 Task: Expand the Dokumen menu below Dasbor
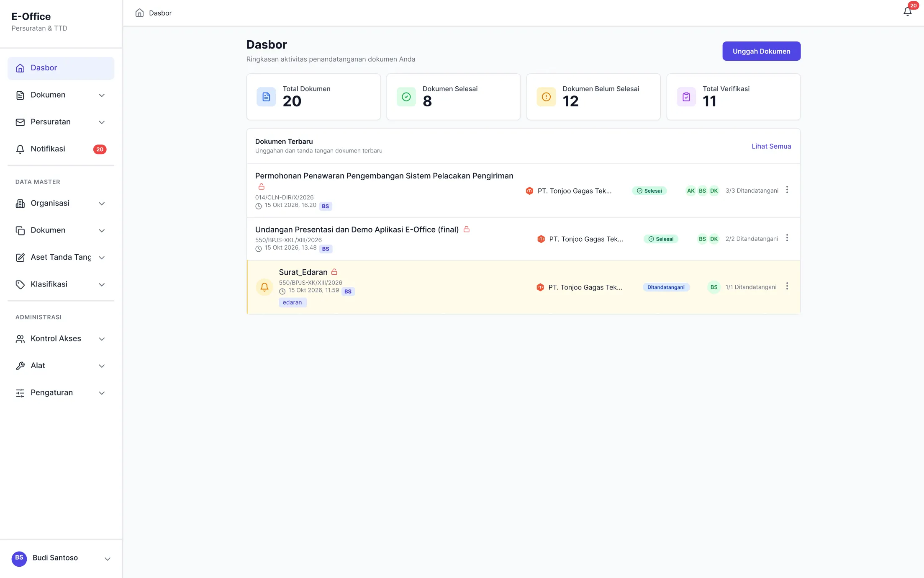point(61,95)
